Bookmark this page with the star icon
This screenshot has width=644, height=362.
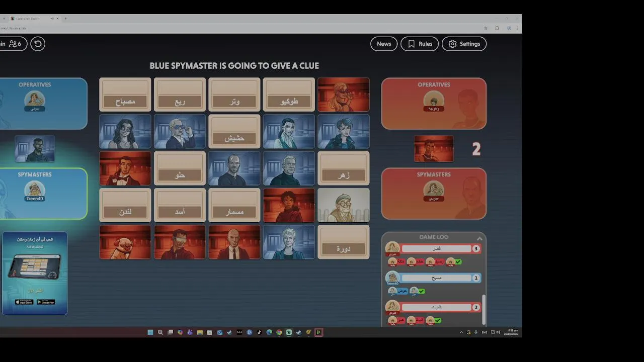(486, 28)
